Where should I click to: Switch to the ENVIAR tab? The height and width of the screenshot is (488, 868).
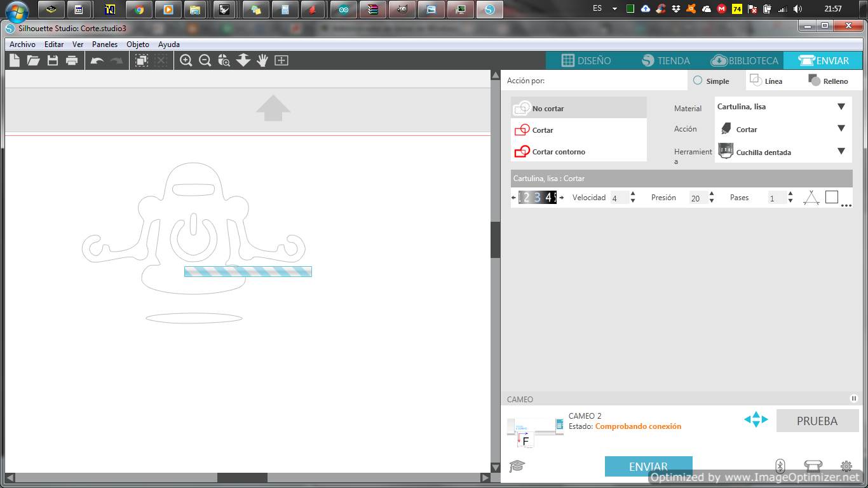point(824,60)
